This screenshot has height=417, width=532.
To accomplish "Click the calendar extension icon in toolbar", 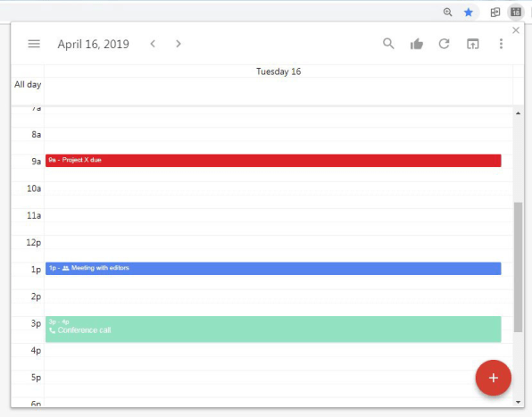I will (516, 13).
